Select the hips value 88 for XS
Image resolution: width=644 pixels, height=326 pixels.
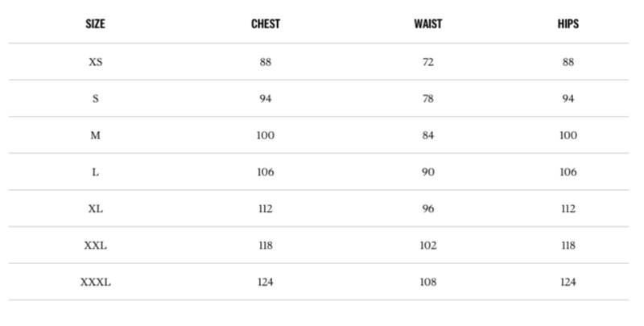tap(568, 62)
